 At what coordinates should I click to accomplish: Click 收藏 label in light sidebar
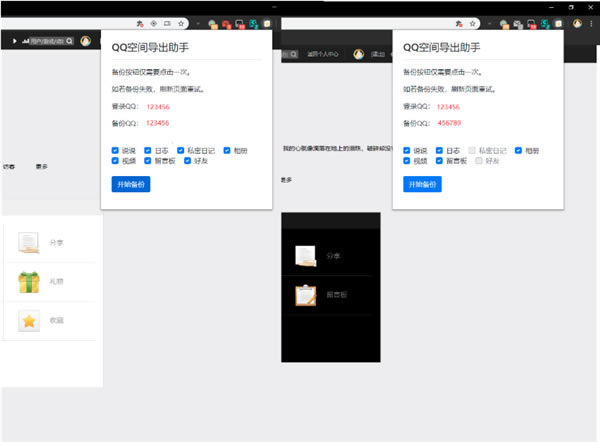[x=56, y=320]
